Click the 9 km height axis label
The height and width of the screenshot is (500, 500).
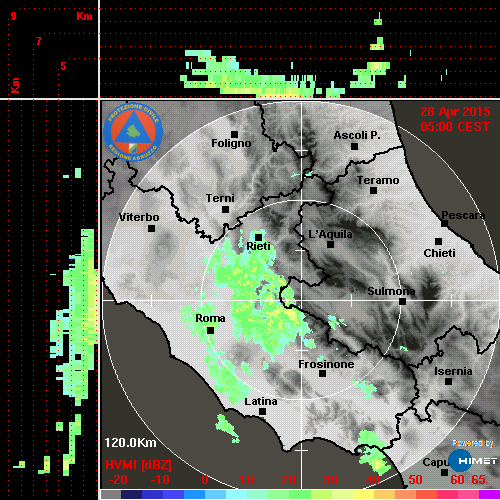[13, 16]
